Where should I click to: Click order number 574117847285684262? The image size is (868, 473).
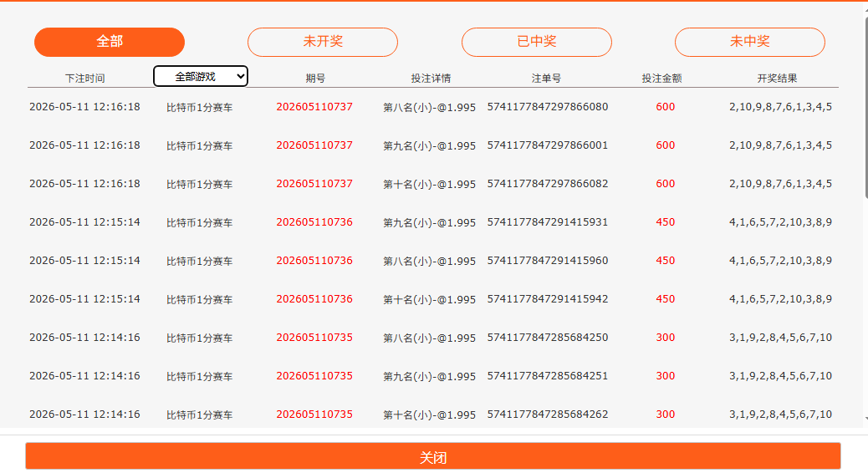(548, 415)
